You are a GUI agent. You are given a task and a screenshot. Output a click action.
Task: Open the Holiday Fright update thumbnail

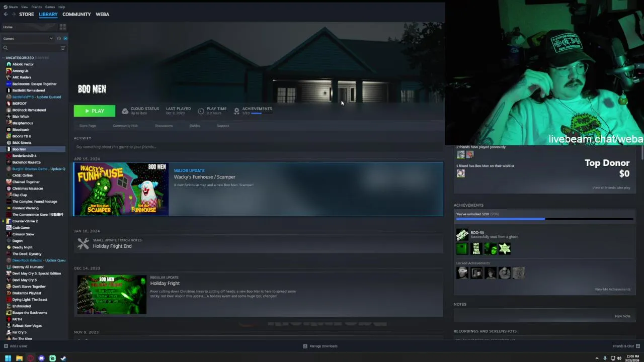[112, 295]
